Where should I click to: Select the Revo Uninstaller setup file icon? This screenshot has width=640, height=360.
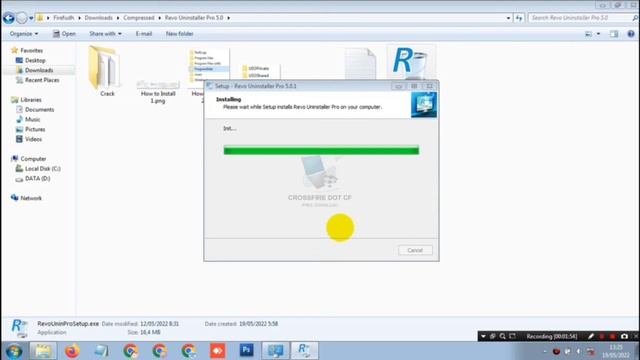(x=411, y=63)
